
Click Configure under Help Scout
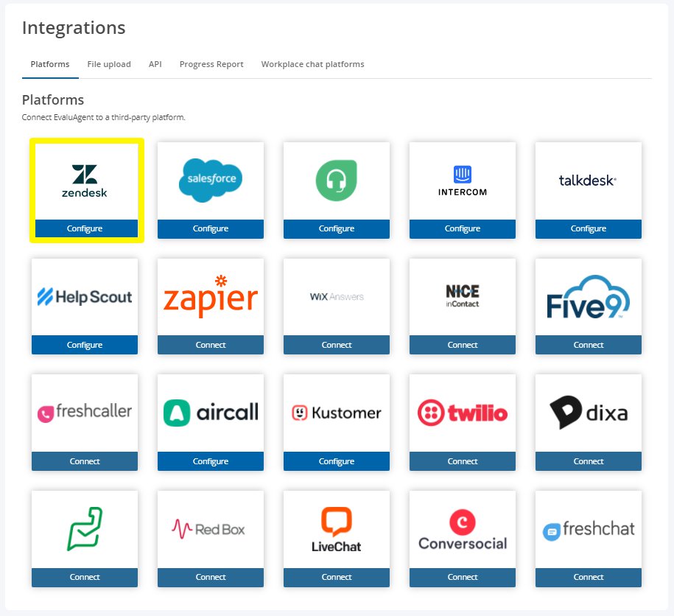pos(85,345)
